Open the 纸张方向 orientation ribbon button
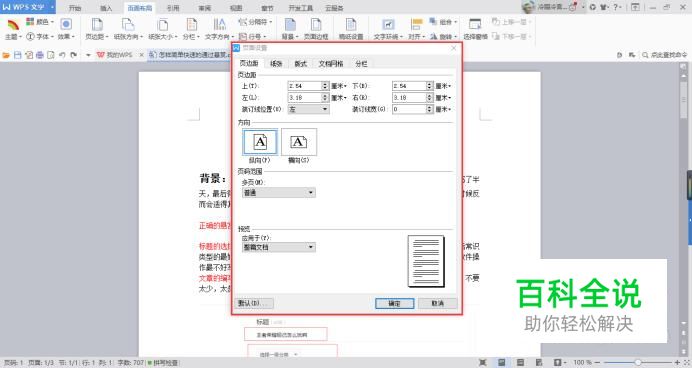 pos(128,29)
